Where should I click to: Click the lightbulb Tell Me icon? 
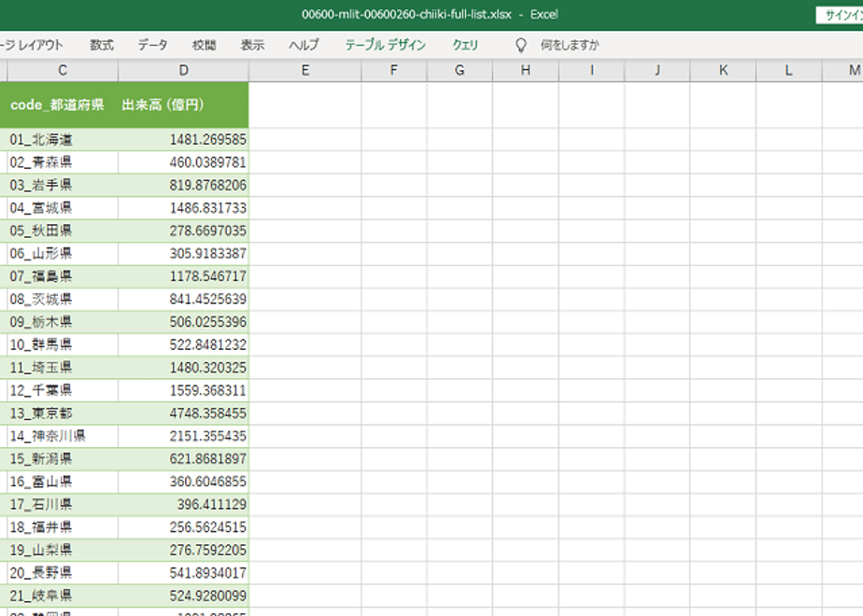click(520, 45)
